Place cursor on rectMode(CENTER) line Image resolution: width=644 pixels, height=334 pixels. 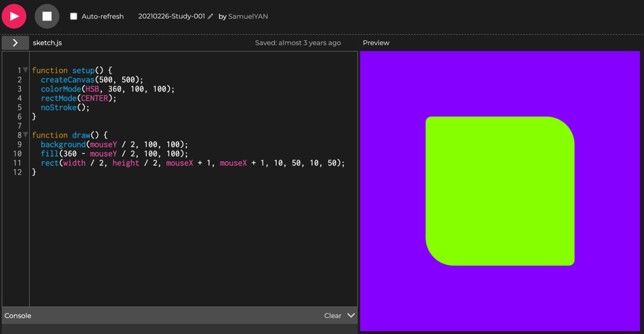(78, 98)
